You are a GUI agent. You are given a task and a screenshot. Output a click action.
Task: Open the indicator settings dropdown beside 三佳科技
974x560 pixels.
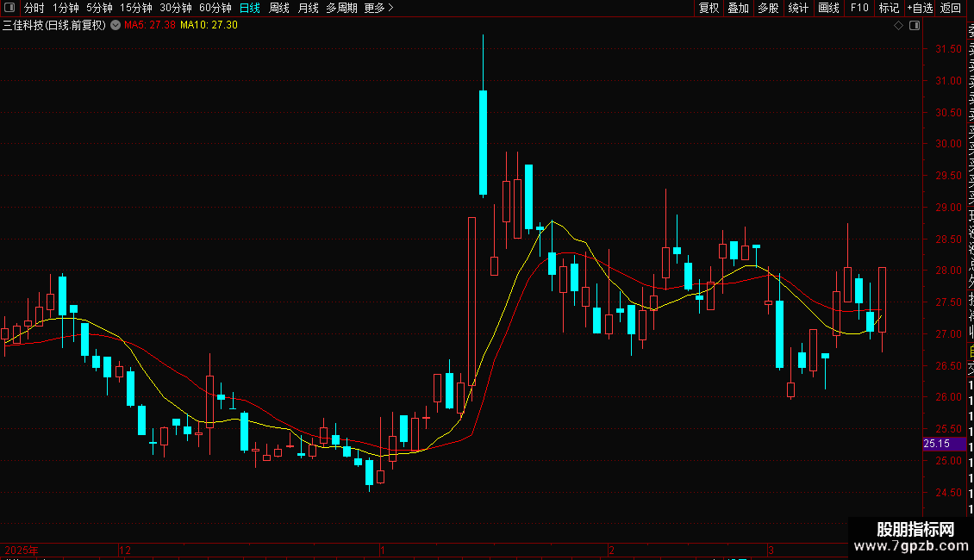pos(116,25)
